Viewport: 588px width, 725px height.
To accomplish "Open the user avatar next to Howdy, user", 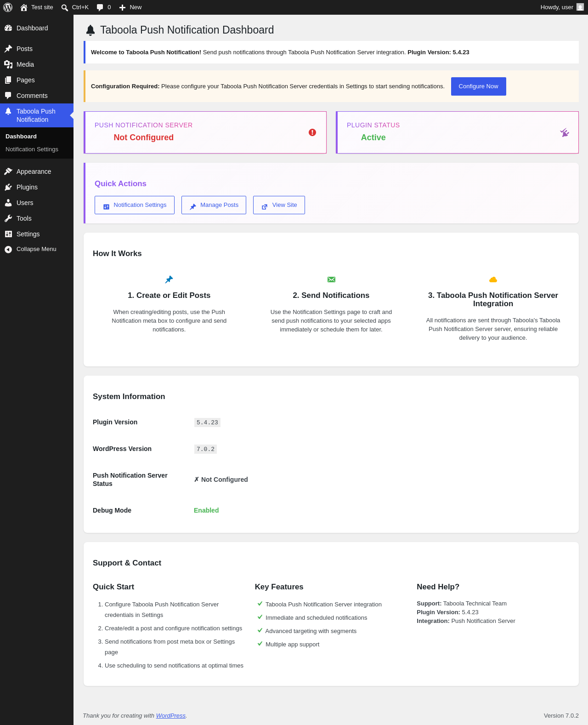I will [580, 7].
